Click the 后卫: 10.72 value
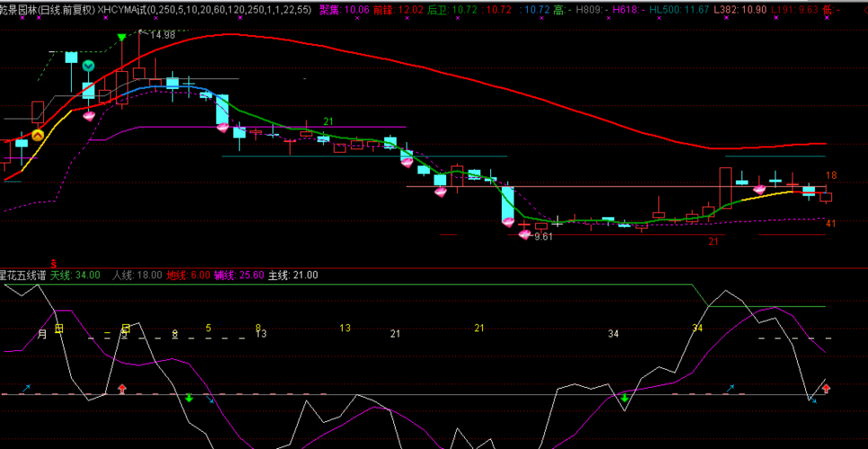The width and height of the screenshot is (868, 449). tap(452, 9)
